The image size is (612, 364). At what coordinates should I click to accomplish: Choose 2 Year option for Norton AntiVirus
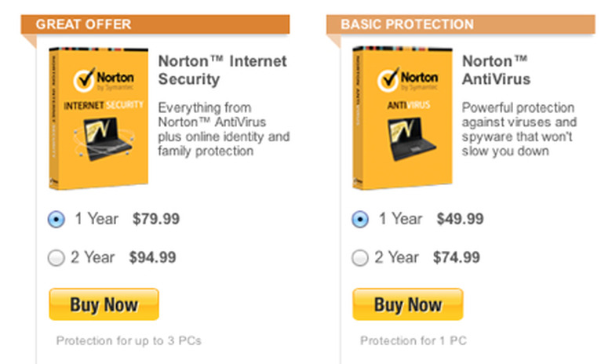click(360, 258)
